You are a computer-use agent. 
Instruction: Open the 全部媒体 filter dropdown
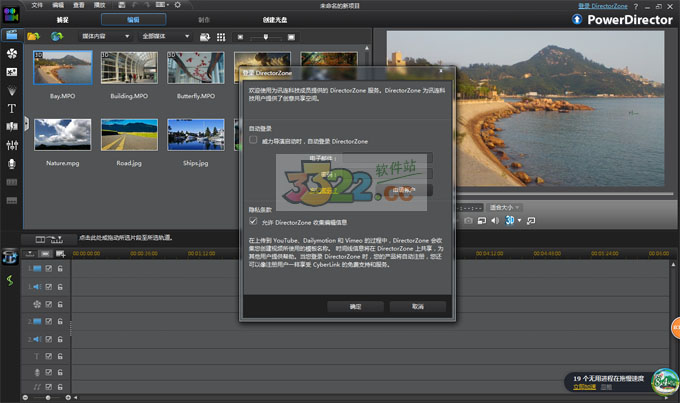pyautogui.click(x=167, y=36)
